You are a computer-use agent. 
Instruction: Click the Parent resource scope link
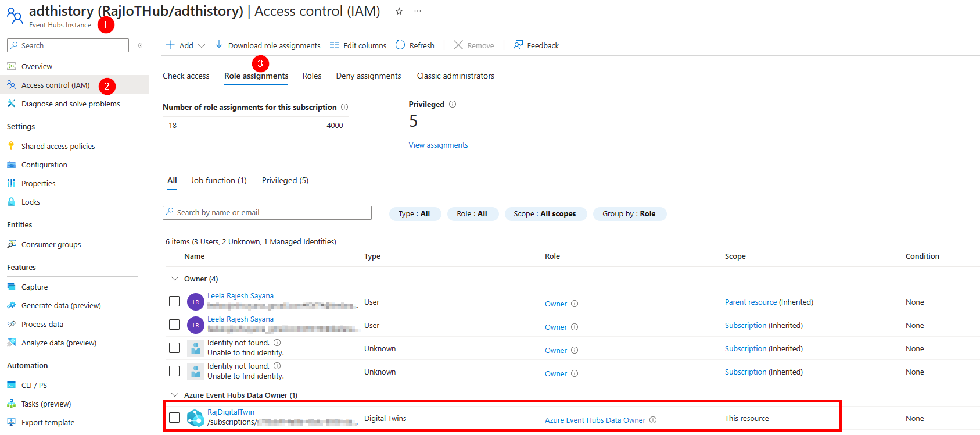[x=751, y=302]
